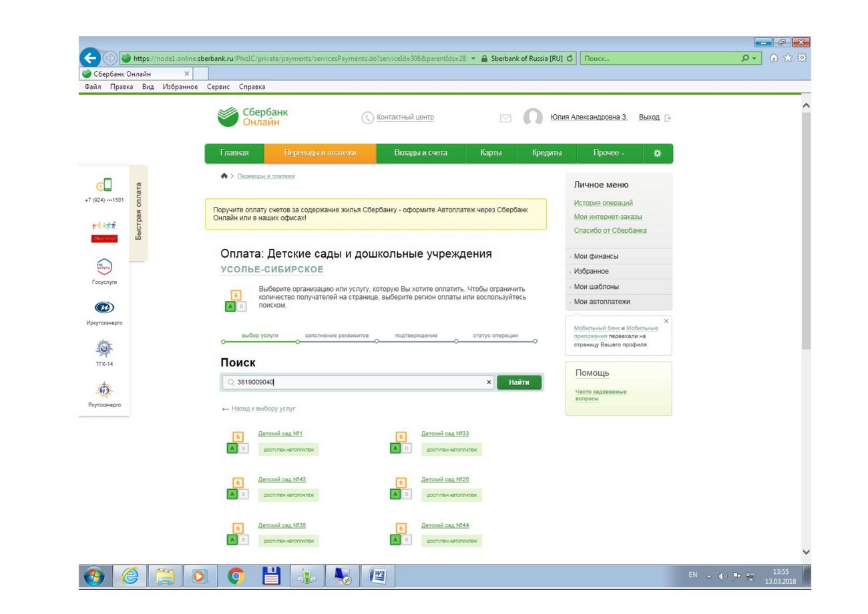Expand Мои автоплатежи section
The image size is (868, 614).
tap(620, 302)
